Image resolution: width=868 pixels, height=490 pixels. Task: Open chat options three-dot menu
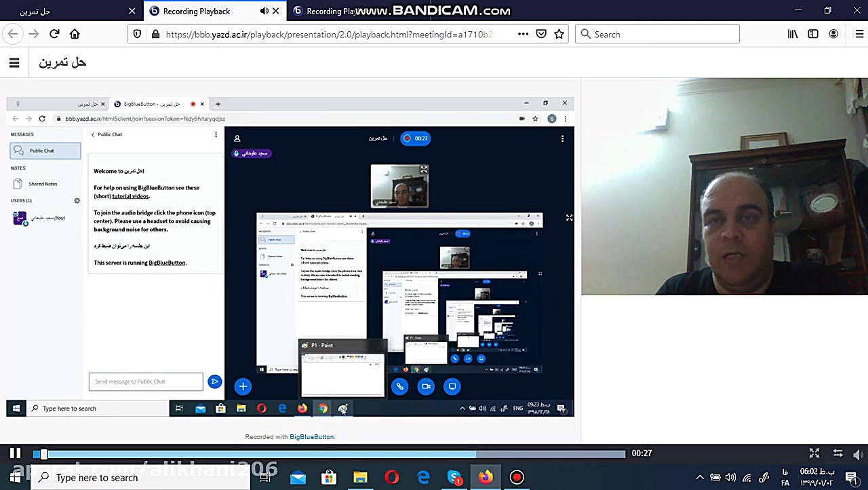coord(216,134)
